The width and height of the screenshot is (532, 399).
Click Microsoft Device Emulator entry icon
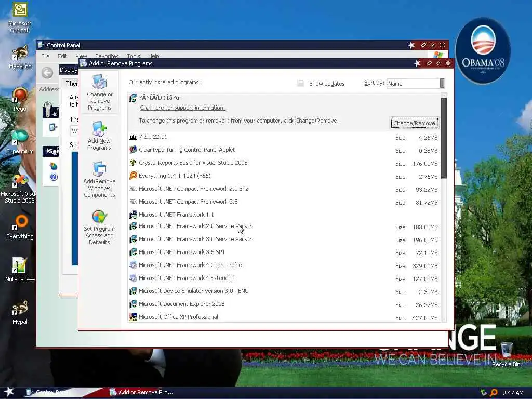pos(133,291)
